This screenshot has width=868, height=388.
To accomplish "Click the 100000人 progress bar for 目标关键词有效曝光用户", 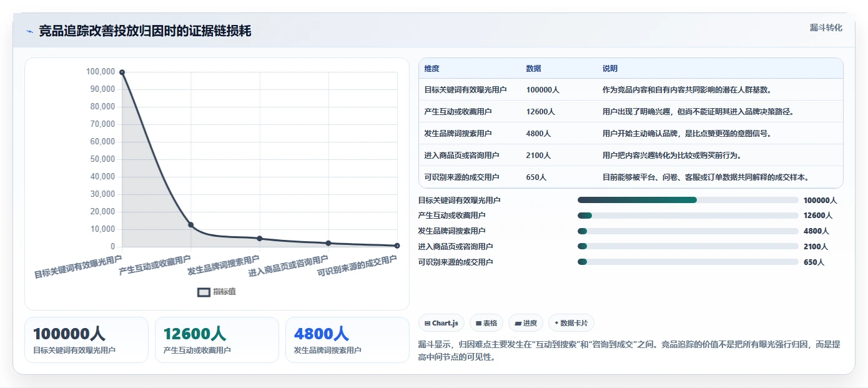I will point(688,200).
